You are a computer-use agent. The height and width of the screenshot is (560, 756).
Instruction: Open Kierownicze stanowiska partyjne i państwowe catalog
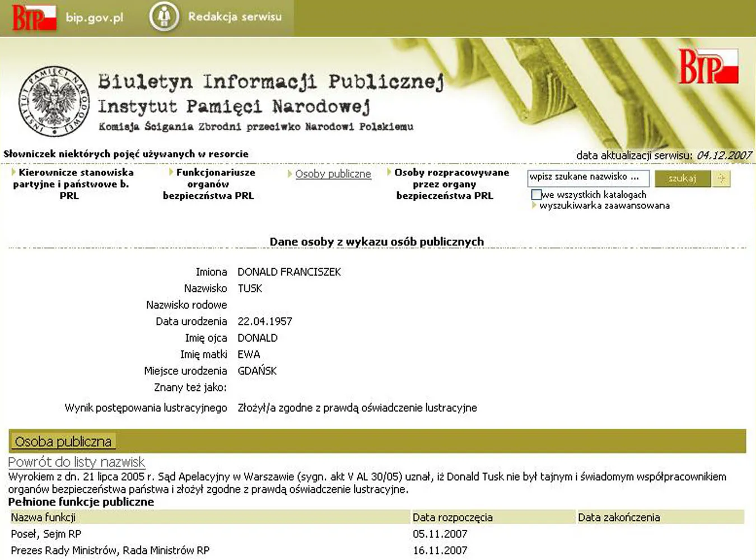[x=73, y=184]
